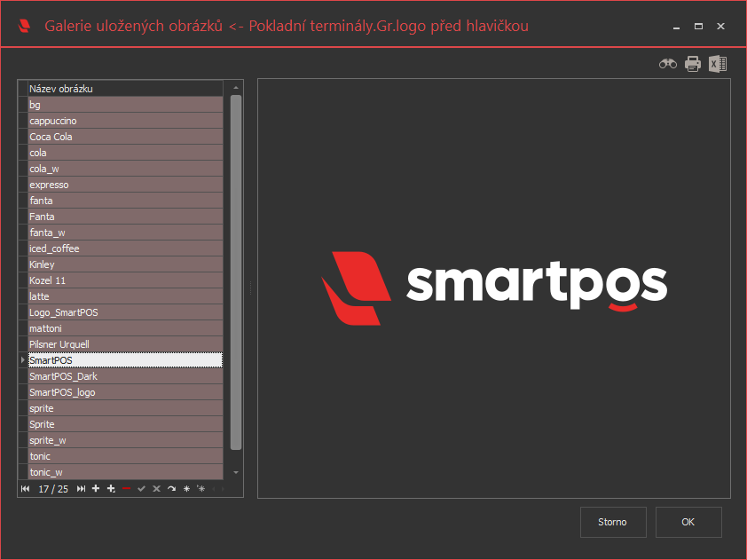Jump to the last record in the navigator
Image resolution: width=747 pixels, height=560 pixels.
81,488
